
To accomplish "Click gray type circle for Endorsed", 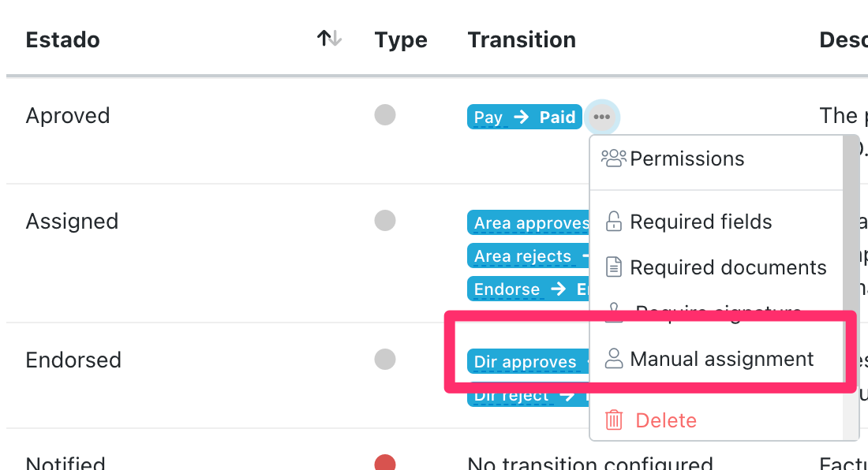I will [x=385, y=360].
